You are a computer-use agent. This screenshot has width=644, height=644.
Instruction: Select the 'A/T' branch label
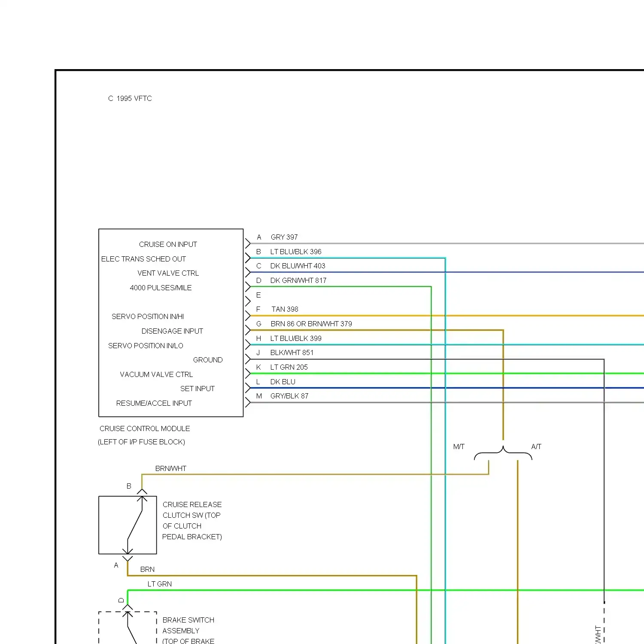[x=536, y=447]
